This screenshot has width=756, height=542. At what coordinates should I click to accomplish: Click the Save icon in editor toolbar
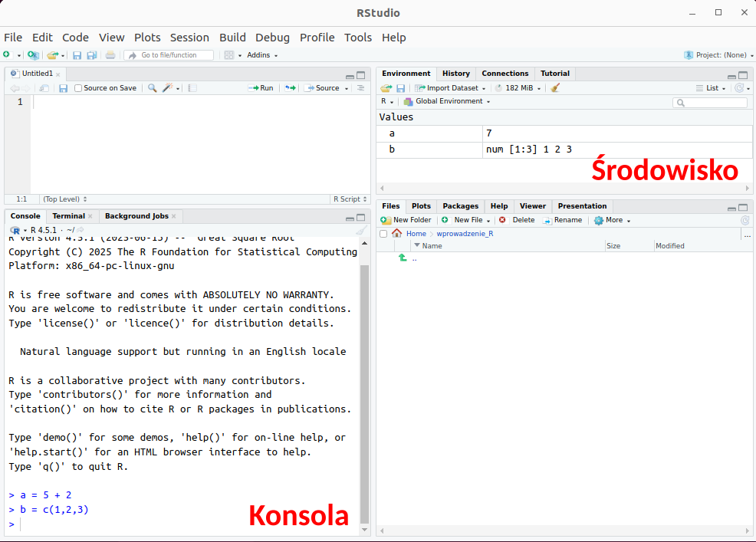(x=63, y=88)
